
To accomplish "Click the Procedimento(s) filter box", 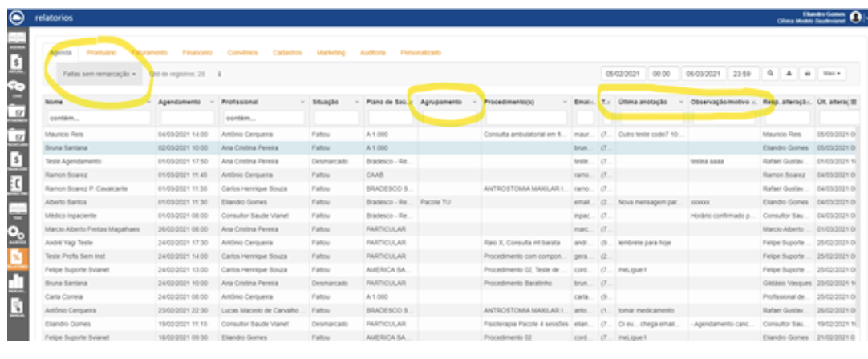I will point(526,118).
